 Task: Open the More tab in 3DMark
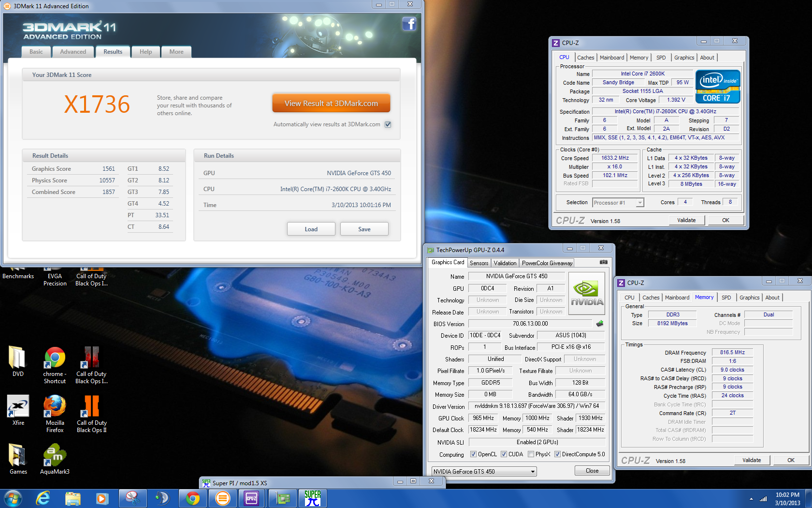[x=176, y=52]
